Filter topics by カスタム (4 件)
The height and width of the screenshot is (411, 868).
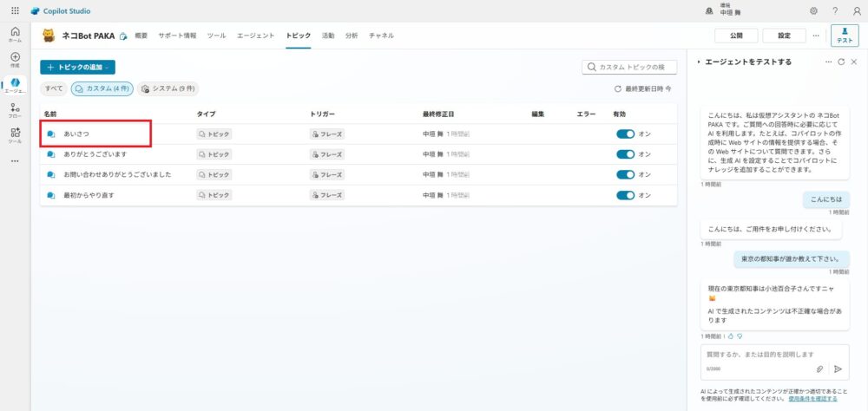pyautogui.click(x=102, y=88)
